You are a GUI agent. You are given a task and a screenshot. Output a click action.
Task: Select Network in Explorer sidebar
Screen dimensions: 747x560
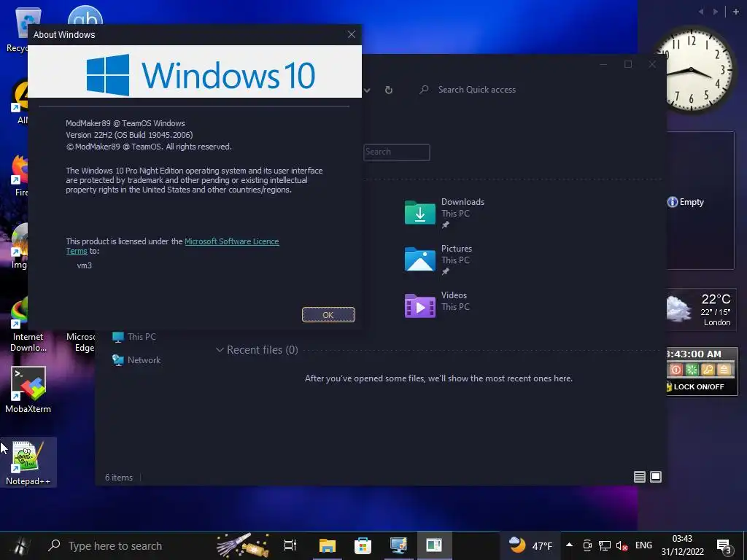[x=136, y=360]
